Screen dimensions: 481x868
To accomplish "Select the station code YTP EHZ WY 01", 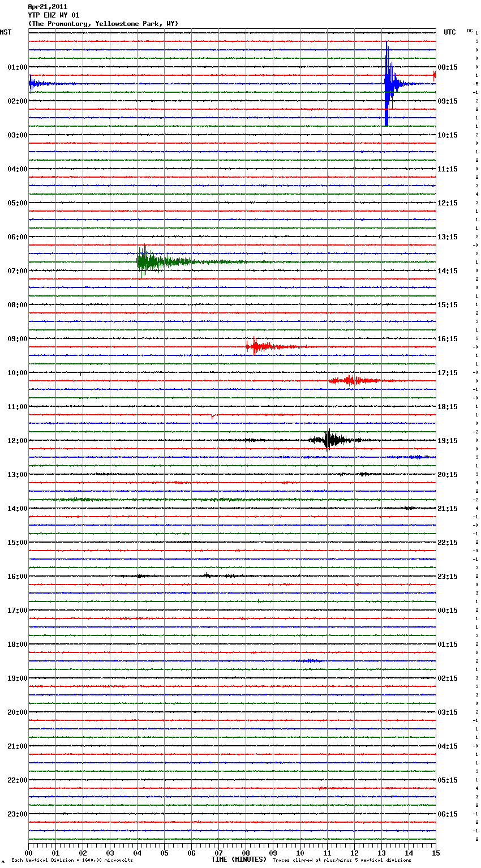I will [x=54, y=15].
